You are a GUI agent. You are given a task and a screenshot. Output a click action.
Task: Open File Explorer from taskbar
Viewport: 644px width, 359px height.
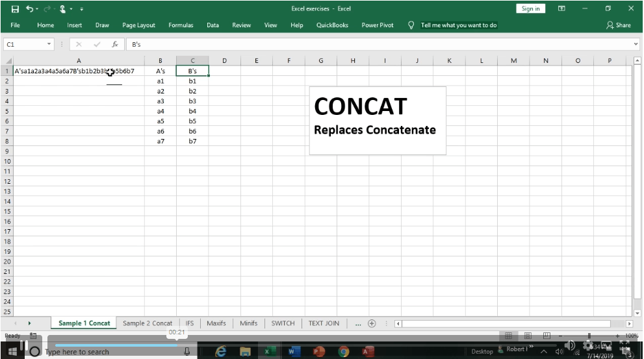245,351
